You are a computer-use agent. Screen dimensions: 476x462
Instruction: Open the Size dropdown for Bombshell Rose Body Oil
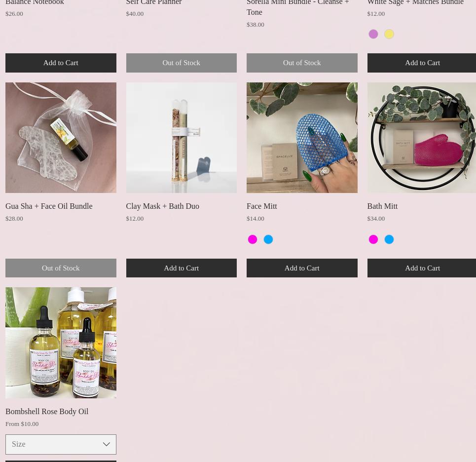tap(61, 444)
